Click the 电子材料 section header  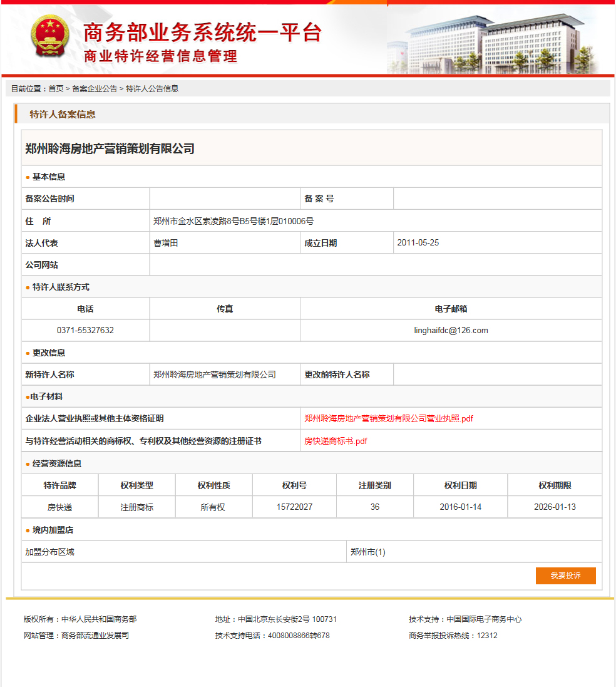click(x=46, y=397)
